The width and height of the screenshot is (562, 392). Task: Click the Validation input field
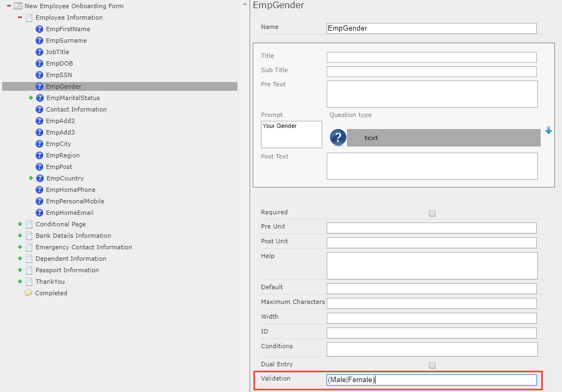click(x=431, y=380)
